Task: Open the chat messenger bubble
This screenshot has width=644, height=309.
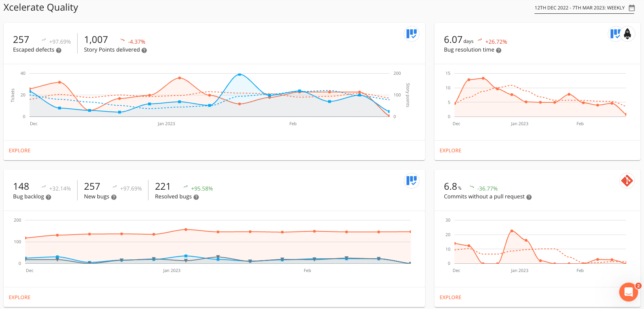Action: click(628, 292)
